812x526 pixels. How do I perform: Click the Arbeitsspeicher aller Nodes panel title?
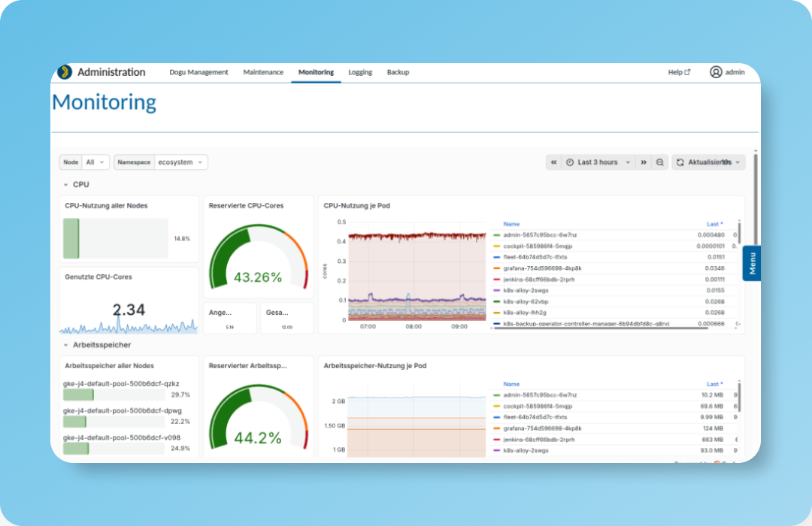(x=109, y=365)
